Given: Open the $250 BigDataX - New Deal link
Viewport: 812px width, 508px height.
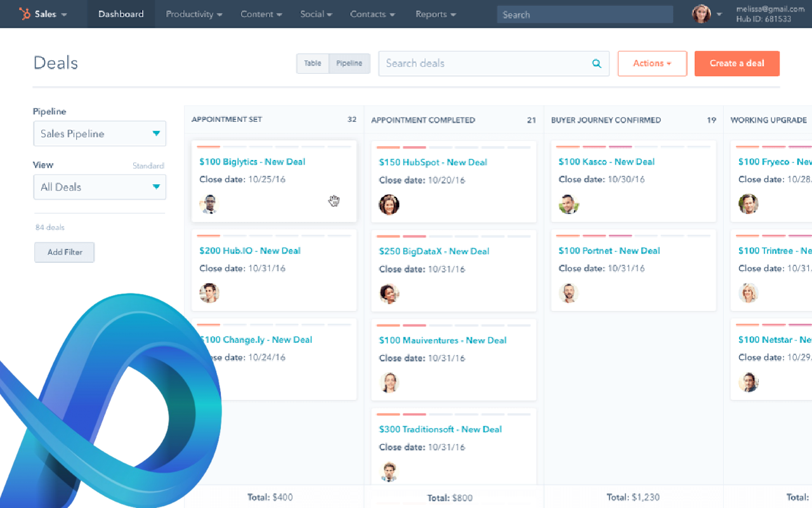Looking at the screenshot, I should [x=435, y=251].
